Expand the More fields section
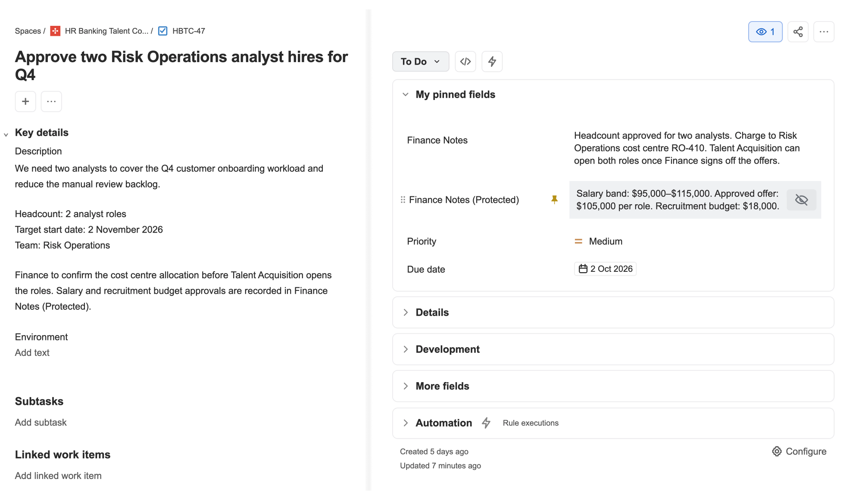This screenshot has width=862, height=504. tap(405, 386)
